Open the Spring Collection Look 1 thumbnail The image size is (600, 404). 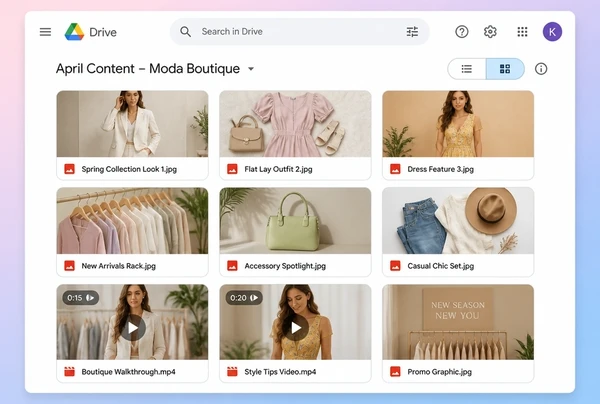coord(132,124)
